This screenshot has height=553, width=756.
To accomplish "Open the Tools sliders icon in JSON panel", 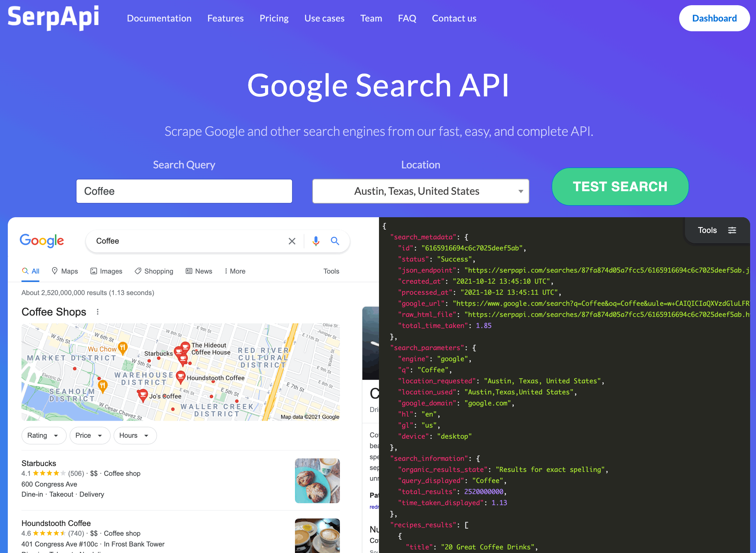I will pos(732,230).
